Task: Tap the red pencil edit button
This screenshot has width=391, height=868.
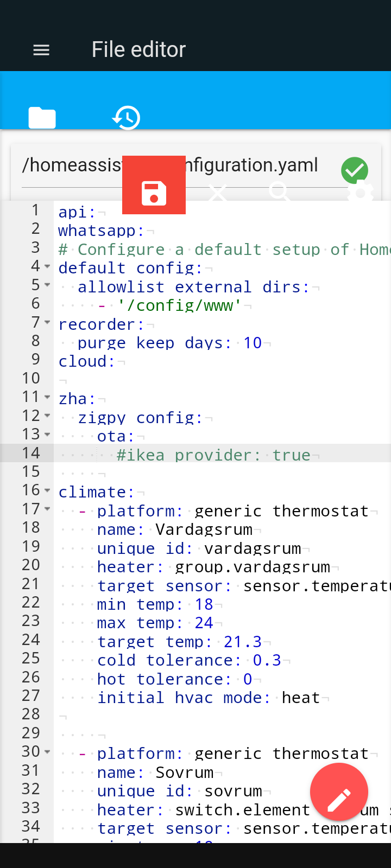Action: point(339,792)
